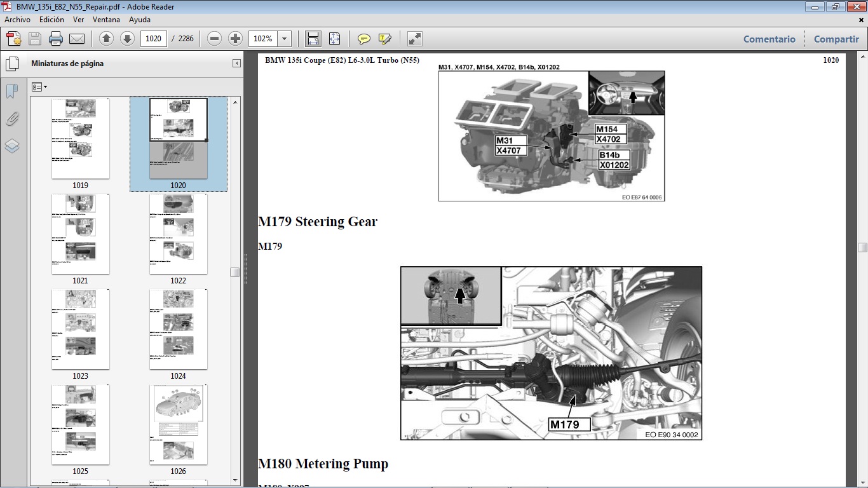
Task: Click the Save file icon
Action: (x=35, y=39)
